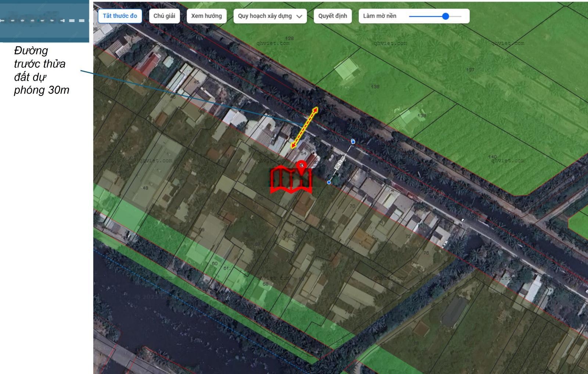Image resolution: width=588 pixels, height=374 pixels.
Task: Click the chevron in Quy hoạch xây dựng
Action: pyautogui.click(x=299, y=16)
